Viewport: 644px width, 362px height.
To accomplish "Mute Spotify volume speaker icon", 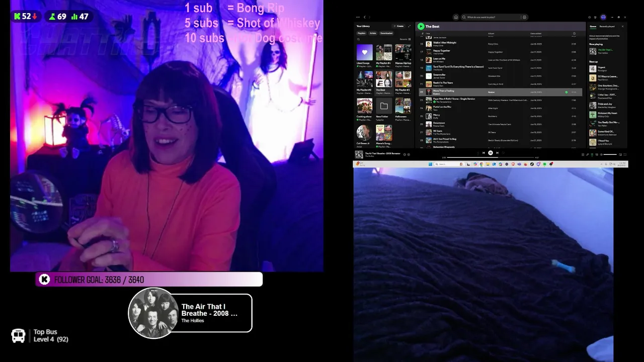I will pyautogui.click(x=601, y=154).
